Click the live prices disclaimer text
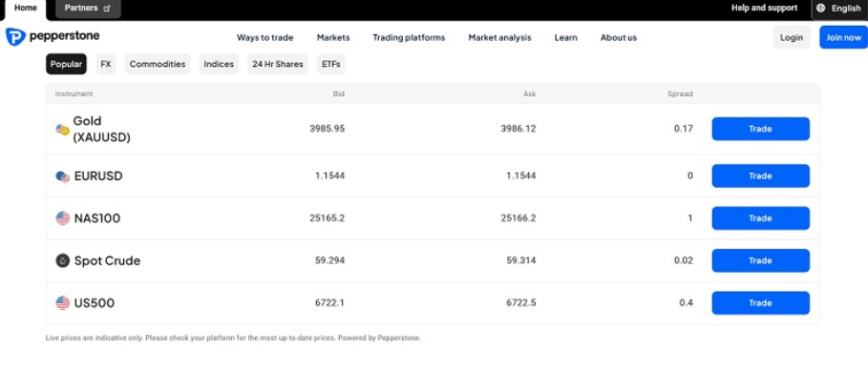The image size is (868, 371). [x=233, y=338]
